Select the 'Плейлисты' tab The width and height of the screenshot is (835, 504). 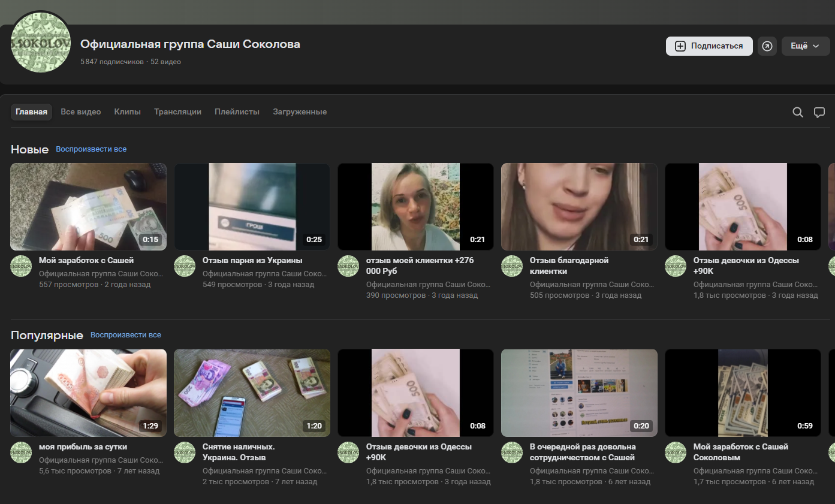[237, 112]
